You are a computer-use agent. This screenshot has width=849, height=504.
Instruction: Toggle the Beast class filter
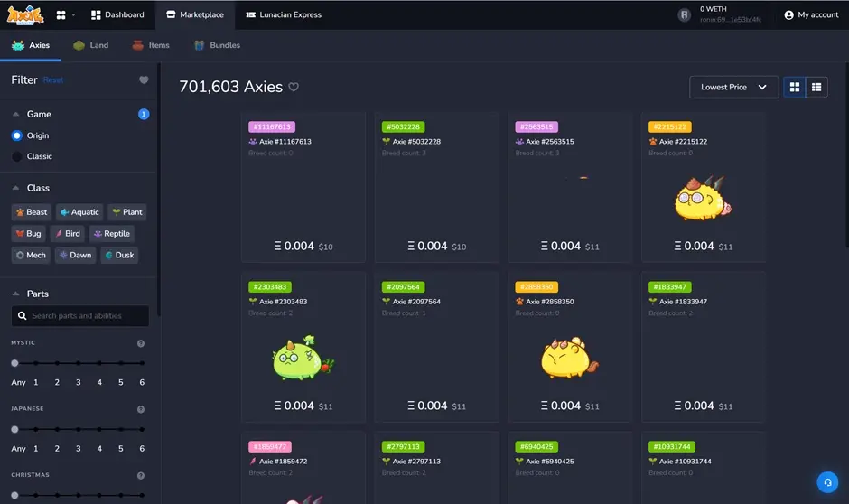(x=31, y=212)
